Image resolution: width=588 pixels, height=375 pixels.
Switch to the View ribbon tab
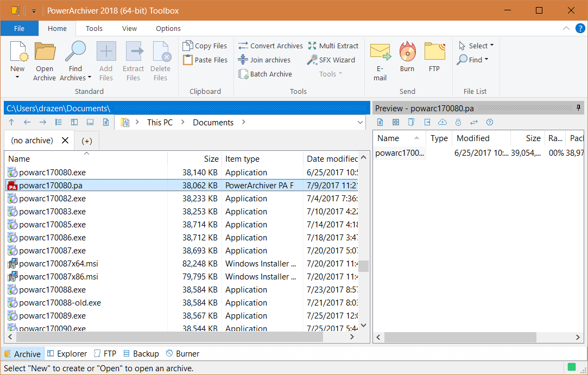click(x=129, y=29)
